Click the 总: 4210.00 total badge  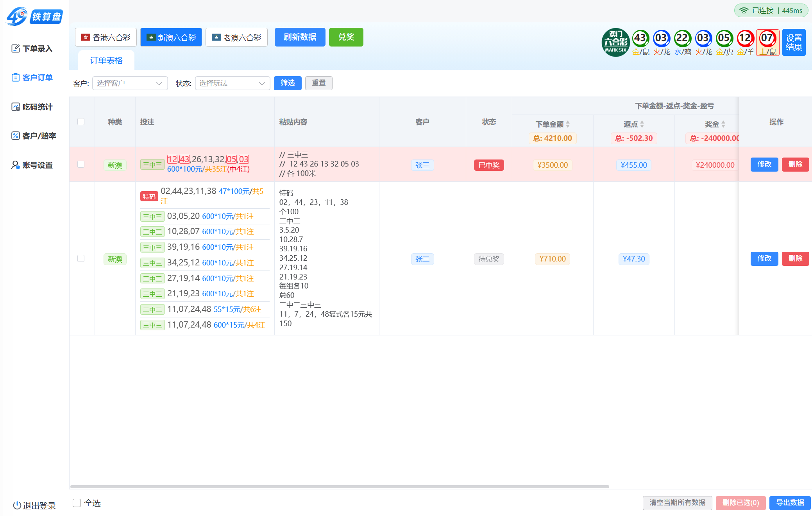click(553, 138)
